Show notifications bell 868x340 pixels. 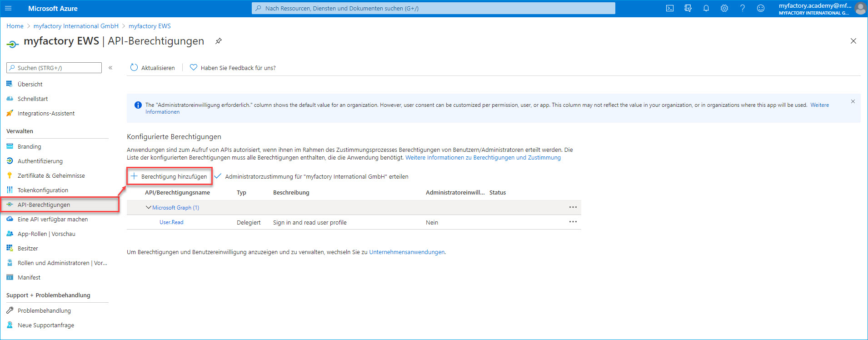click(x=706, y=8)
